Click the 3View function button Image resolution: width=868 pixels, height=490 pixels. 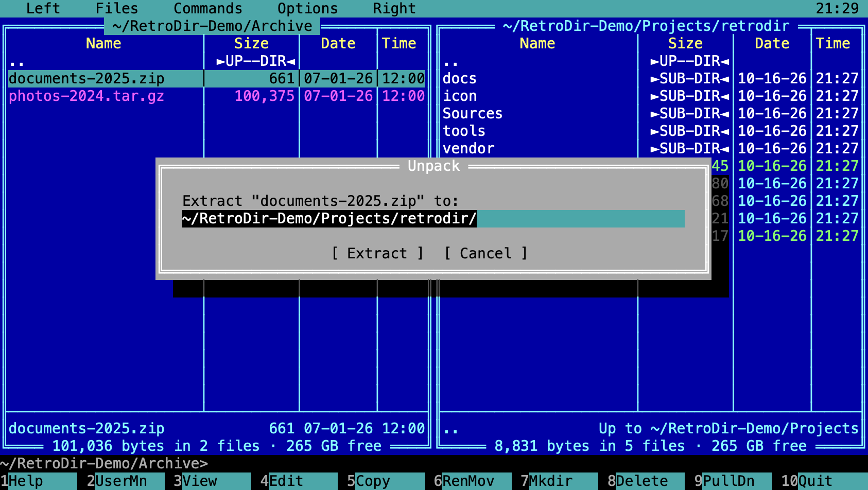(212, 481)
